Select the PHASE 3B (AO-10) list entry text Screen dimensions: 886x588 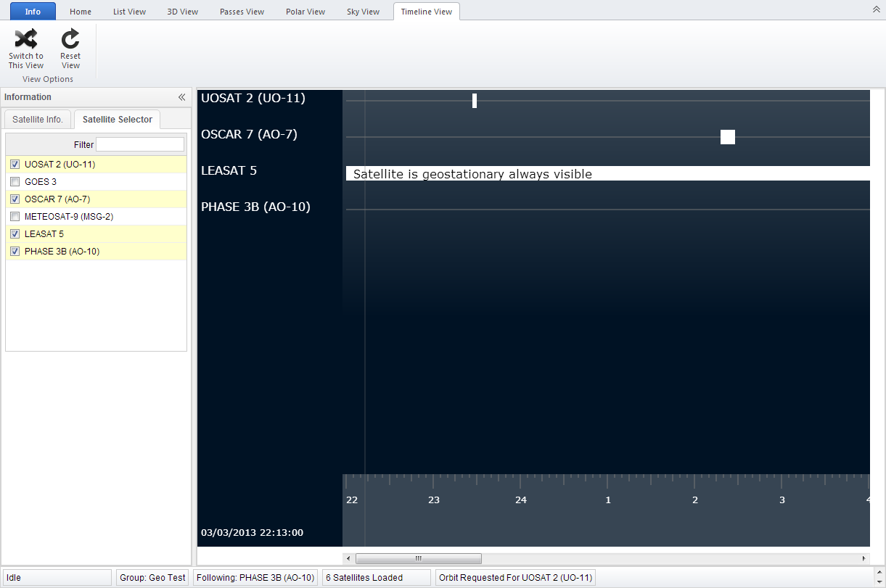[x=62, y=252]
